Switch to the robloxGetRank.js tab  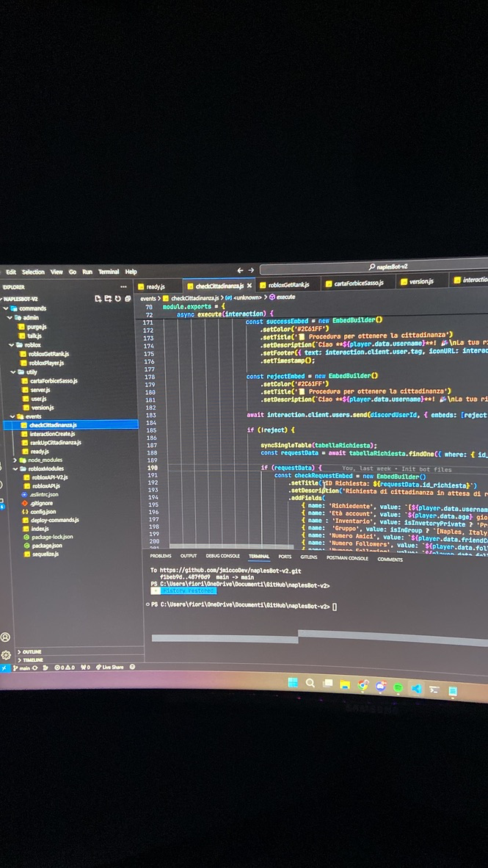pyautogui.click(x=288, y=285)
